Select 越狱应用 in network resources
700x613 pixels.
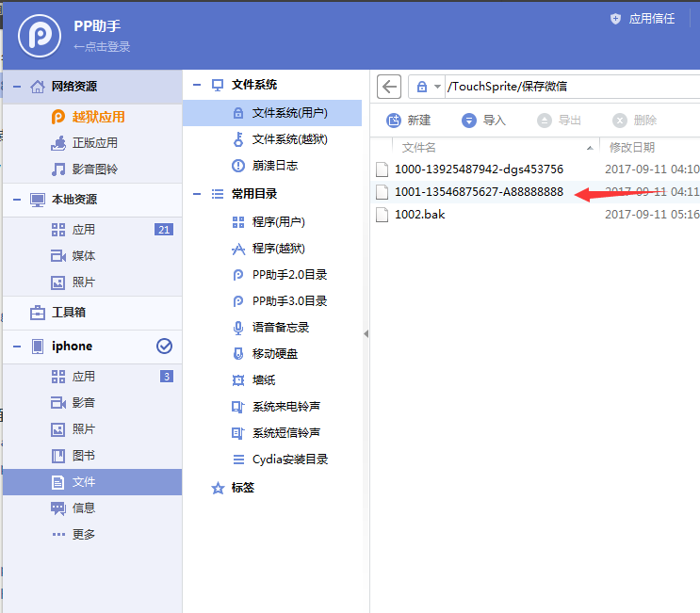[x=98, y=117]
